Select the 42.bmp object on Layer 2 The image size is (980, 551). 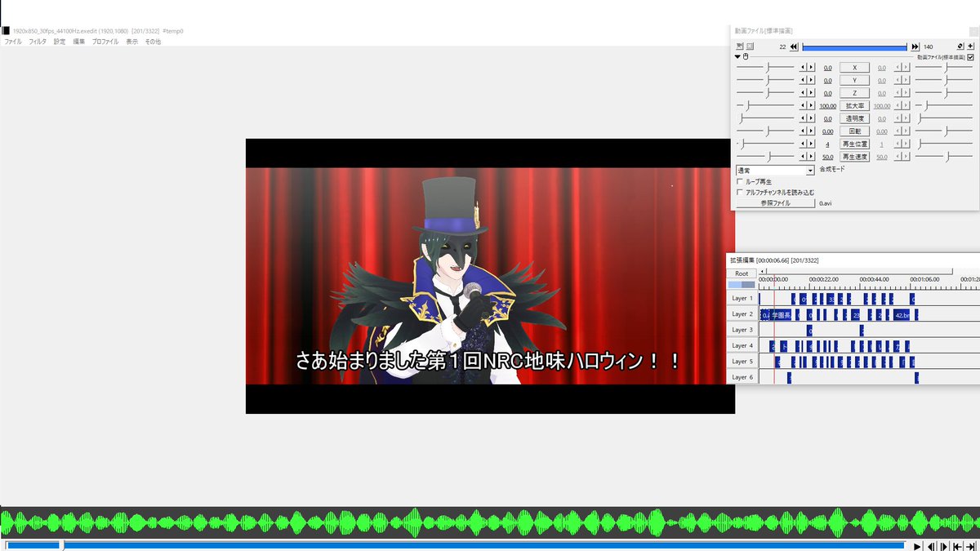(x=902, y=315)
